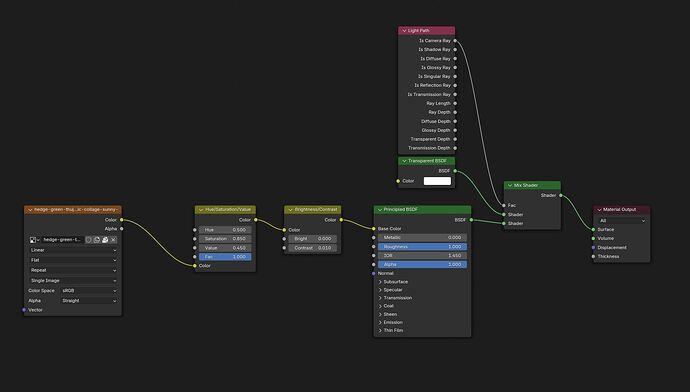Viewport: 690px width, 392px height.
Task: Click Is Camera Ray output socket
Action: (x=455, y=40)
